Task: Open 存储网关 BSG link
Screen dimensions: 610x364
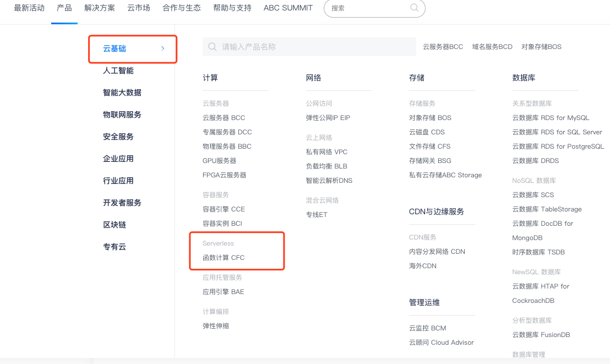Action: pos(430,161)
